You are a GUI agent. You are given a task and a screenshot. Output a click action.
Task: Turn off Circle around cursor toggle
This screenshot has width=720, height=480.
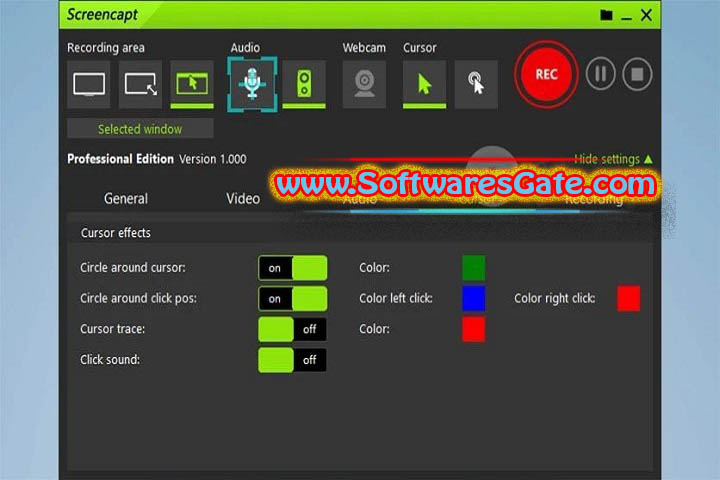click(292, 268)
